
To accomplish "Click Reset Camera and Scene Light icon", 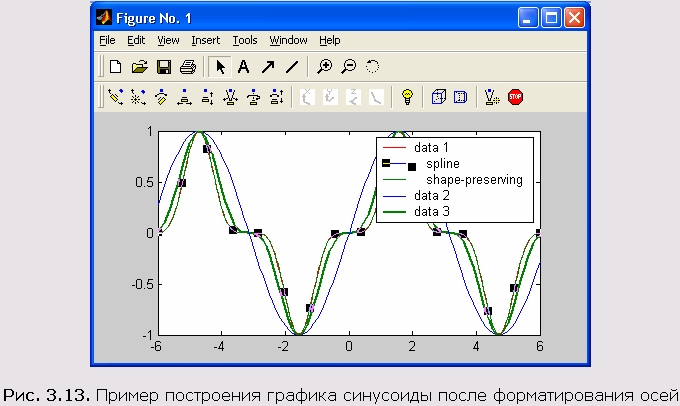I will pyautogui.click(x=492, y=97).
